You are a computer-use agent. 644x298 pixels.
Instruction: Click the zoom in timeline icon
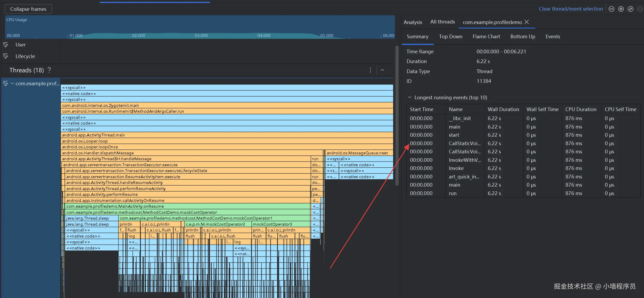(621, 9)
